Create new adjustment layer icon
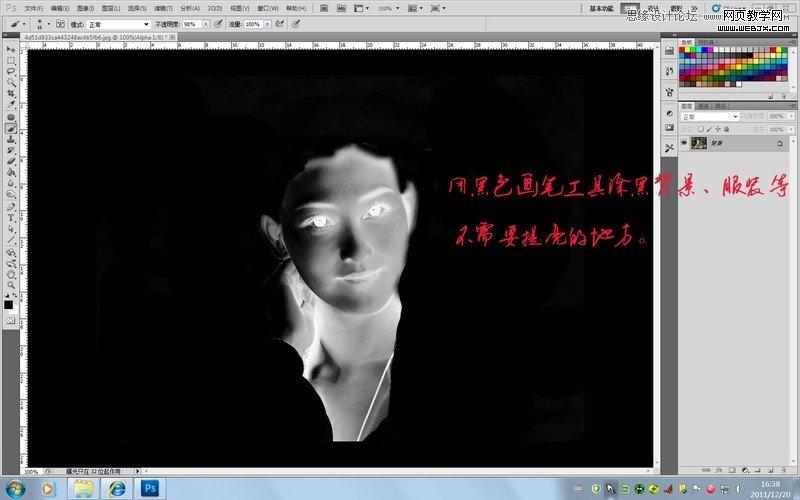 click(x=745, y=470)
